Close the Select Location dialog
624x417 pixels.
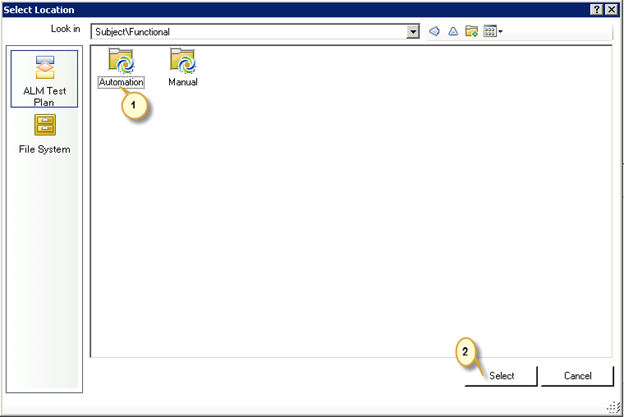click(611, 10)
